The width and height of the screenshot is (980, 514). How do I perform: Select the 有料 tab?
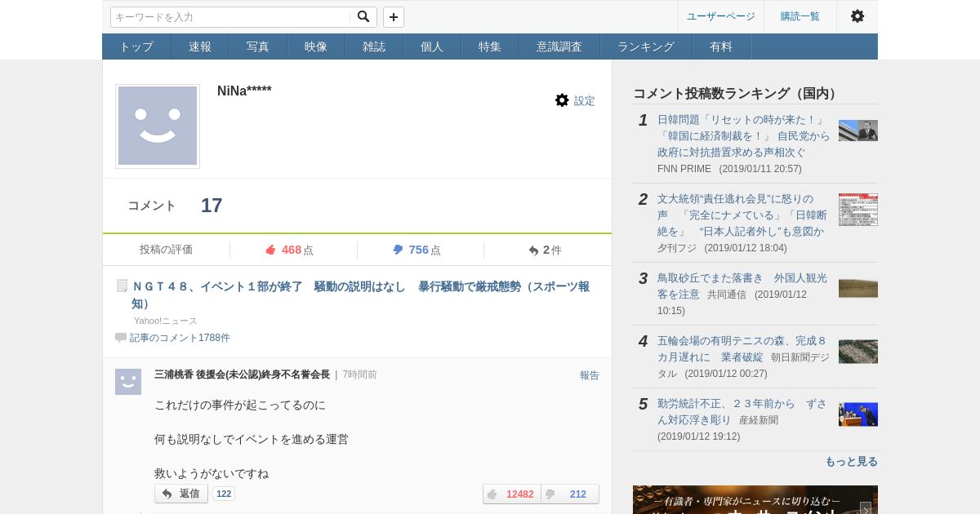tap(721, 47)
